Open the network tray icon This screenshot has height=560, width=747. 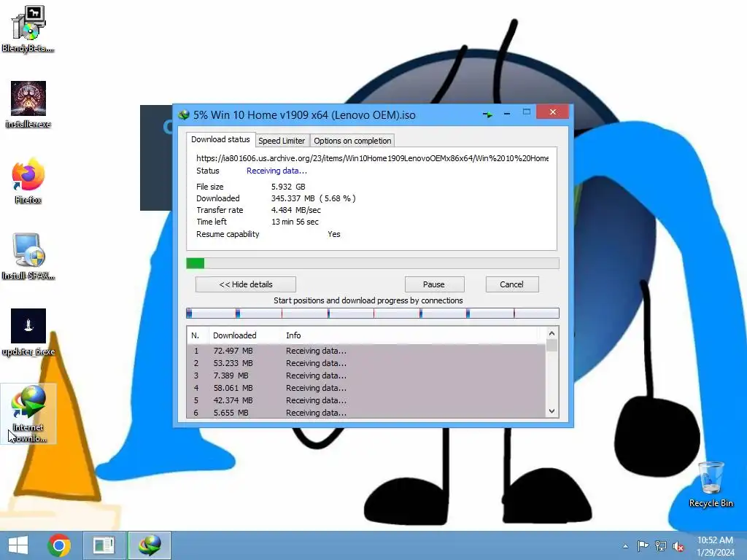coord(661,546)
